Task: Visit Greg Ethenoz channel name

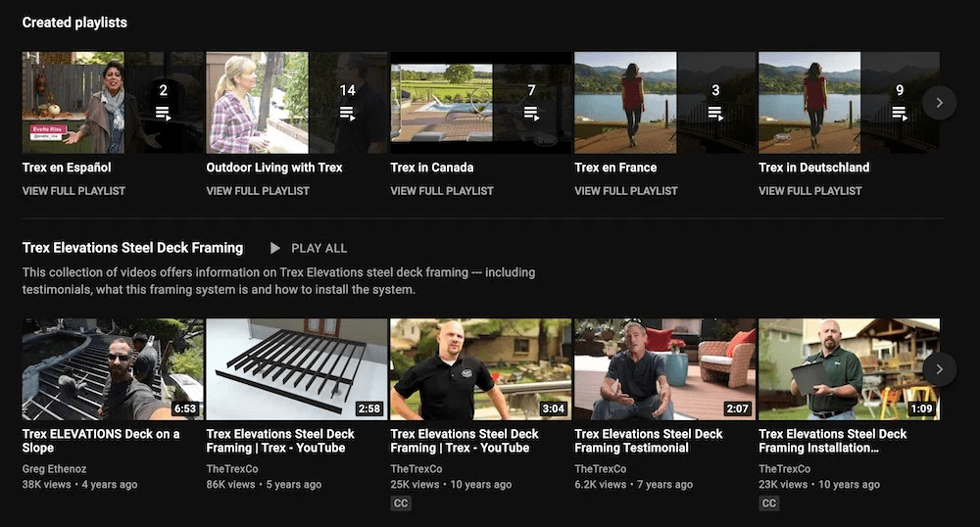Action: click(x=54, y=469)
